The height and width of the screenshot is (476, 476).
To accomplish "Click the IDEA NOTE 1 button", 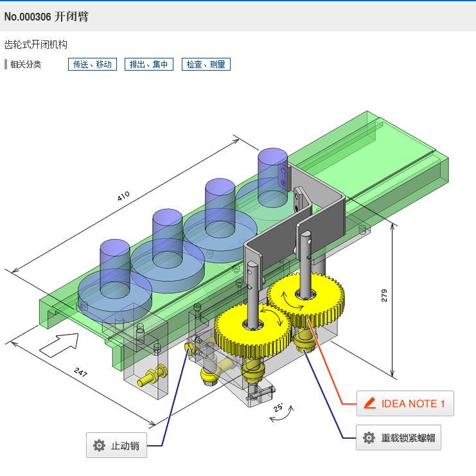I will (405, 403).
